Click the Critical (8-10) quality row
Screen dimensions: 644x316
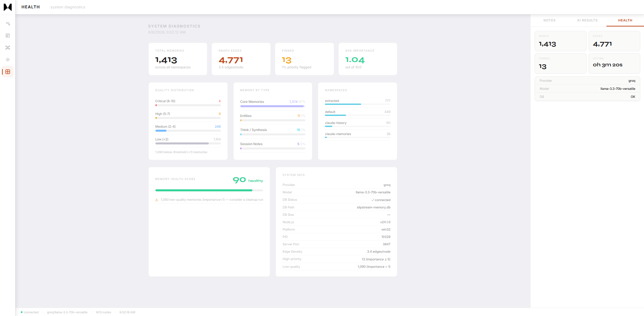click(x=188, y=103)
